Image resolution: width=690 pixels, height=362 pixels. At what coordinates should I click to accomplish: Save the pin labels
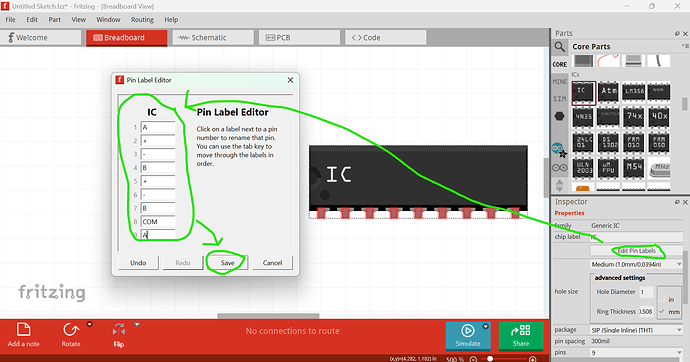pos(228,263)
